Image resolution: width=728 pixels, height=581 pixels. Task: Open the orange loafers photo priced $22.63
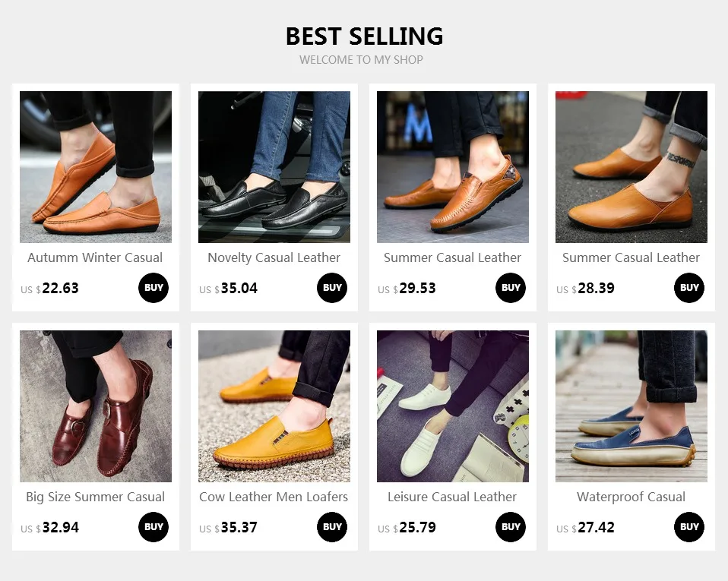coord(96,167)
